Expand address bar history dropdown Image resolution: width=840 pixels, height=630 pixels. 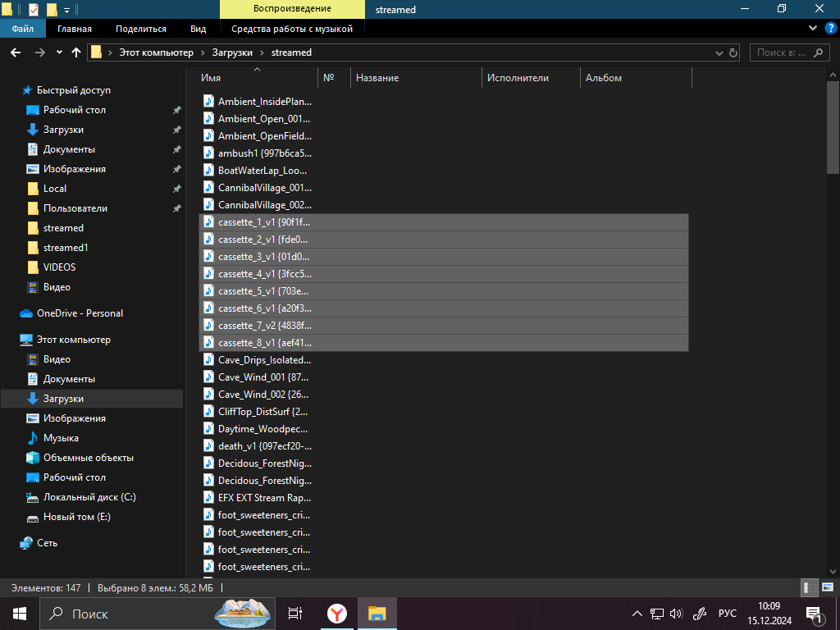[x=719, y=52]
